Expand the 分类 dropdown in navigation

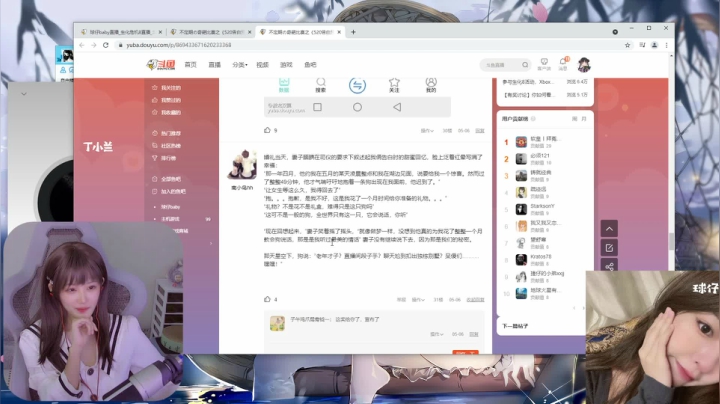coord(240,65)
